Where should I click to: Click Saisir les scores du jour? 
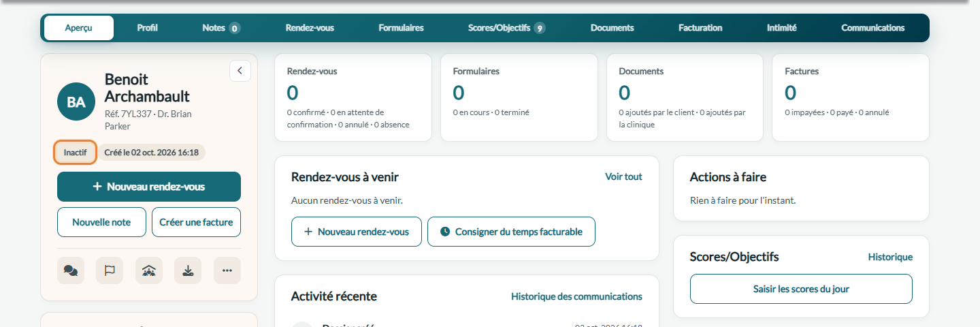[x=801, y=289]
